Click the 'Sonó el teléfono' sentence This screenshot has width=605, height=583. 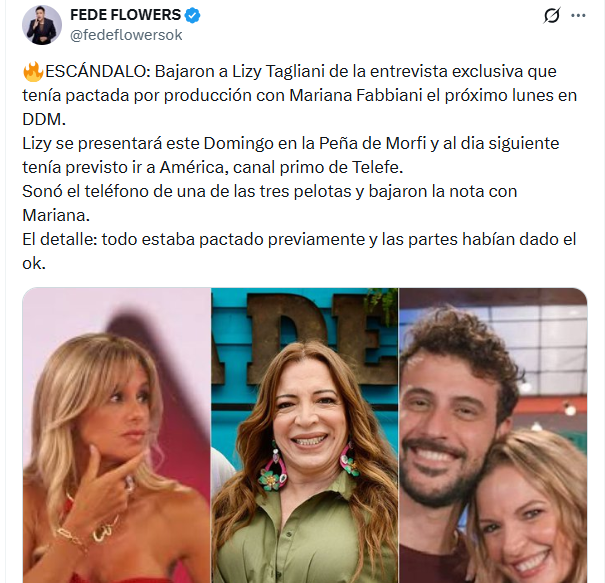tap(270, 191)
